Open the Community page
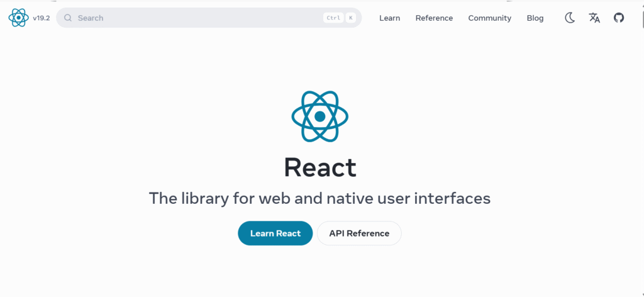The image size is (644, 297). (489, 18)
